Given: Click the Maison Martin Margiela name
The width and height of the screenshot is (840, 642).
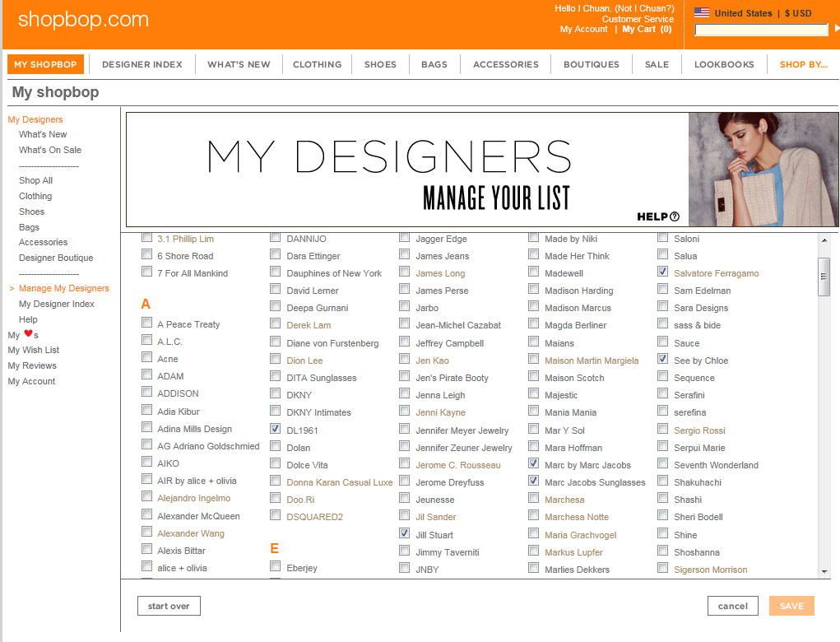Looking at the screenshot, I should coord(592,361).
